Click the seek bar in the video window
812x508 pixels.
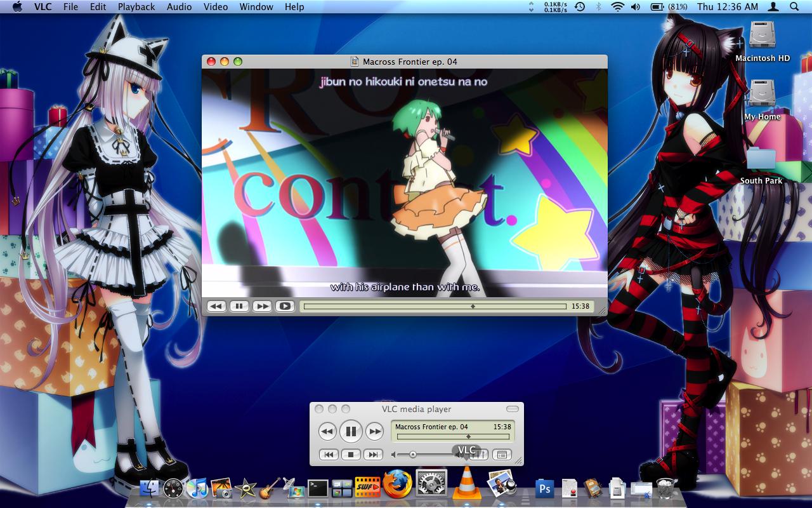(x=435, y=306)
